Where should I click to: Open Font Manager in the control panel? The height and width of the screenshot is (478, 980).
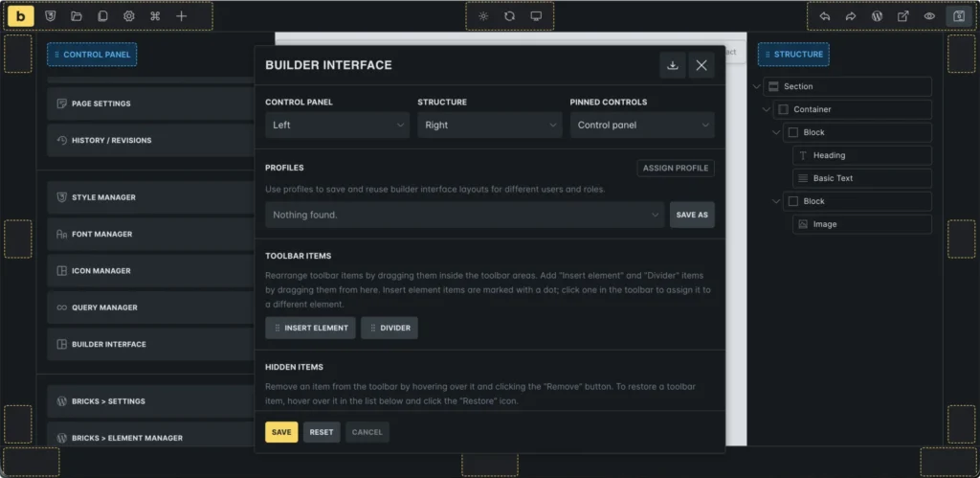click(x=150, y=234)
